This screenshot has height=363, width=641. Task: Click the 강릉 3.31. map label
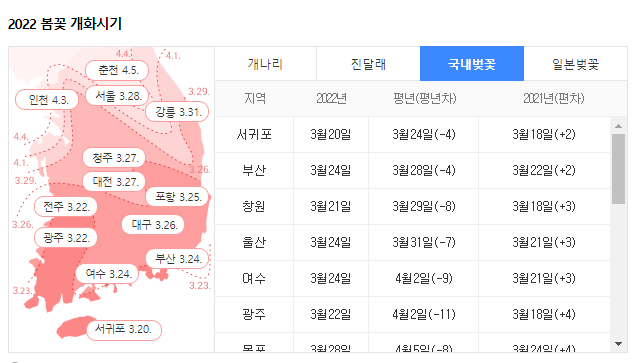(x=177, y=112)
